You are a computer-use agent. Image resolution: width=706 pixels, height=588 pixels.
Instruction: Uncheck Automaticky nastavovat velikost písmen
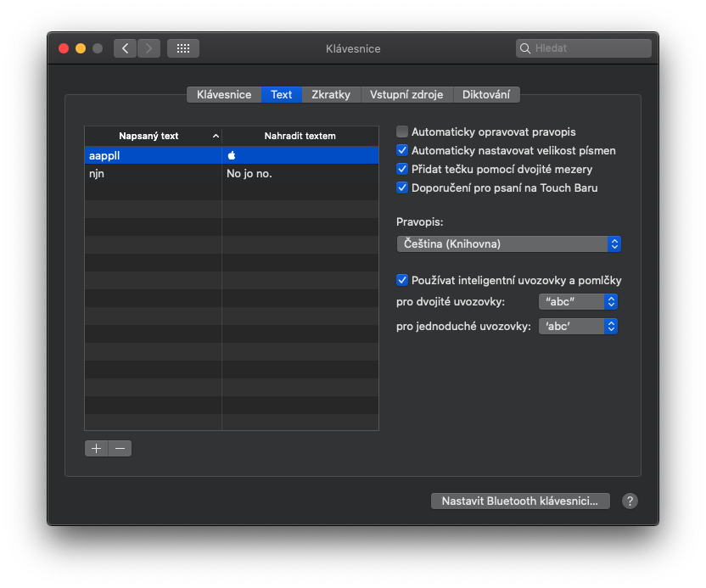(402, 150)
